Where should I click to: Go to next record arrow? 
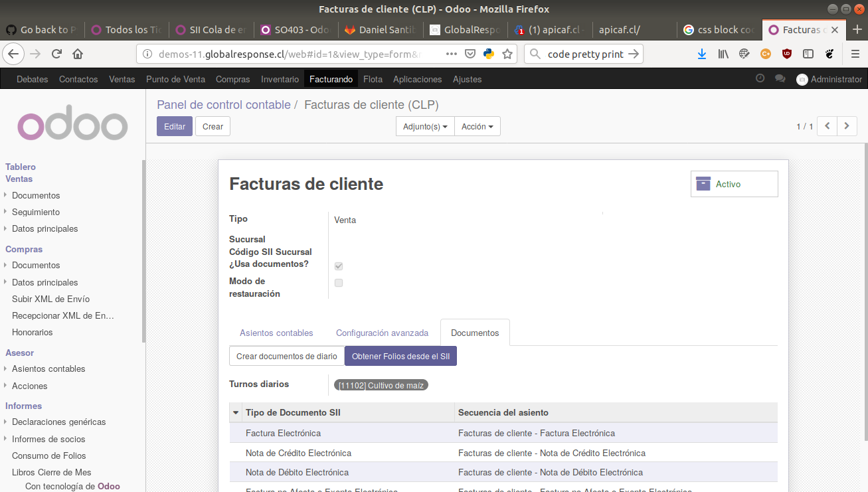tap(847, 126)
